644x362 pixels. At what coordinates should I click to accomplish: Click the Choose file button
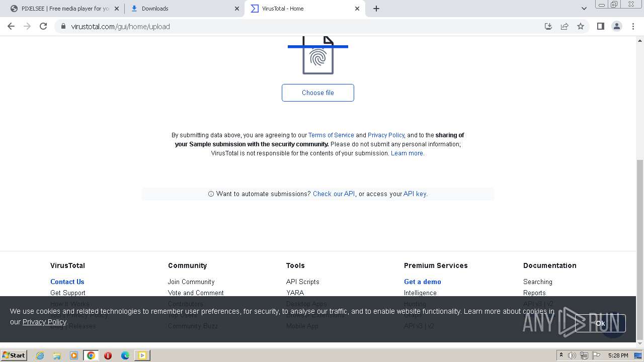318,93
